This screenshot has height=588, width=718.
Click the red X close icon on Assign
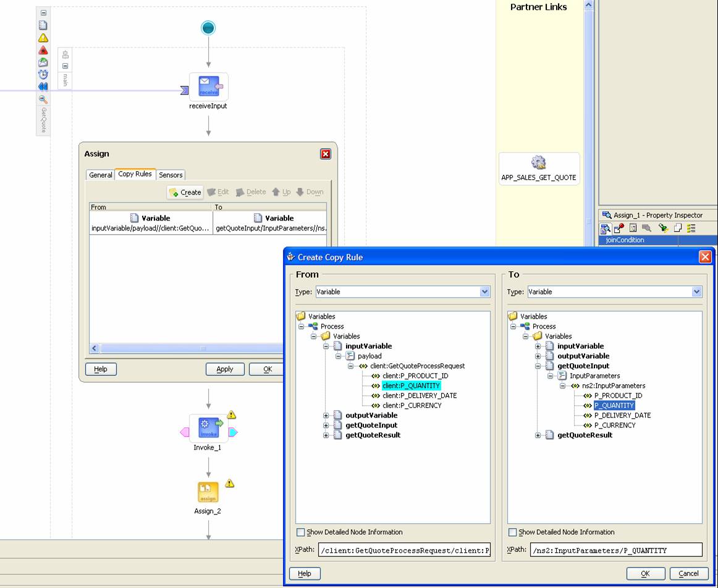326,154
